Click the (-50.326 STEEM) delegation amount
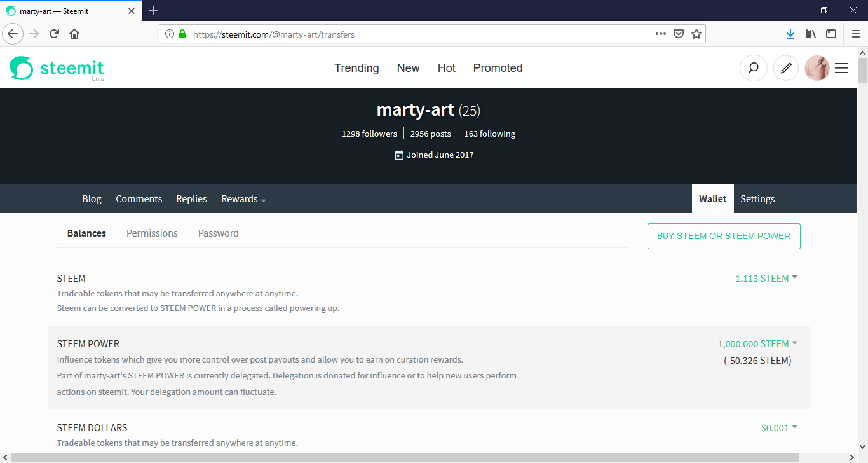 click(757, 361)
